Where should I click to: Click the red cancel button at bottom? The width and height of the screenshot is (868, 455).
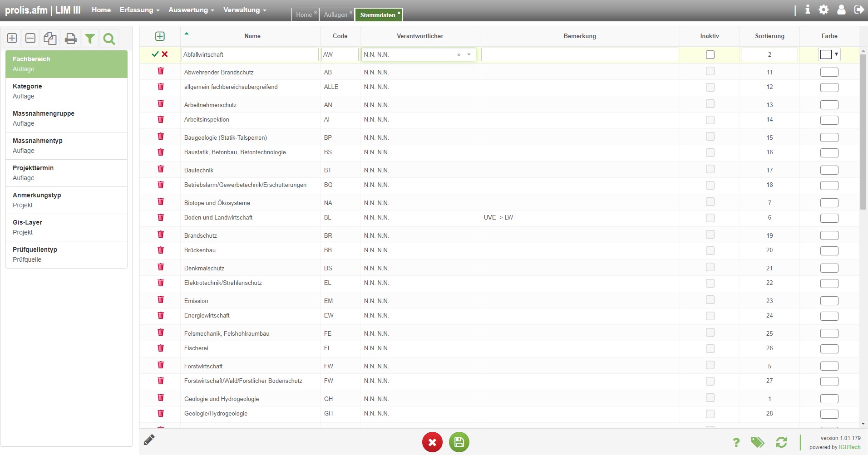point(432,442)
